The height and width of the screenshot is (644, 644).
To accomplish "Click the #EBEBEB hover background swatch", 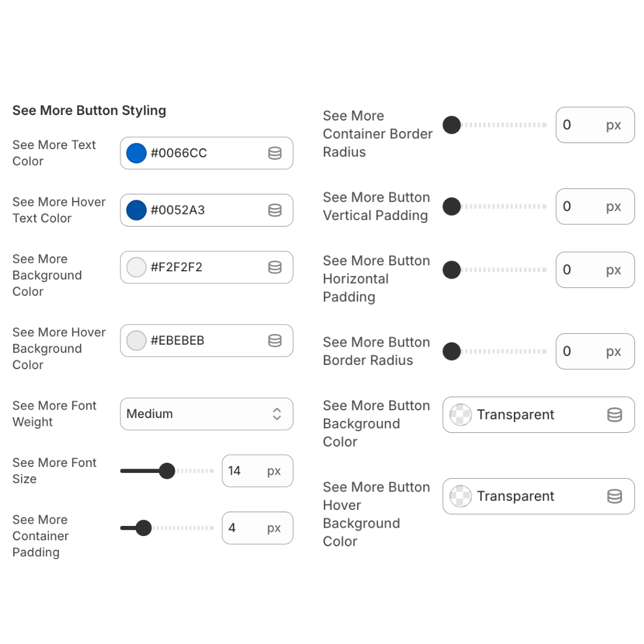I will 137,340.
